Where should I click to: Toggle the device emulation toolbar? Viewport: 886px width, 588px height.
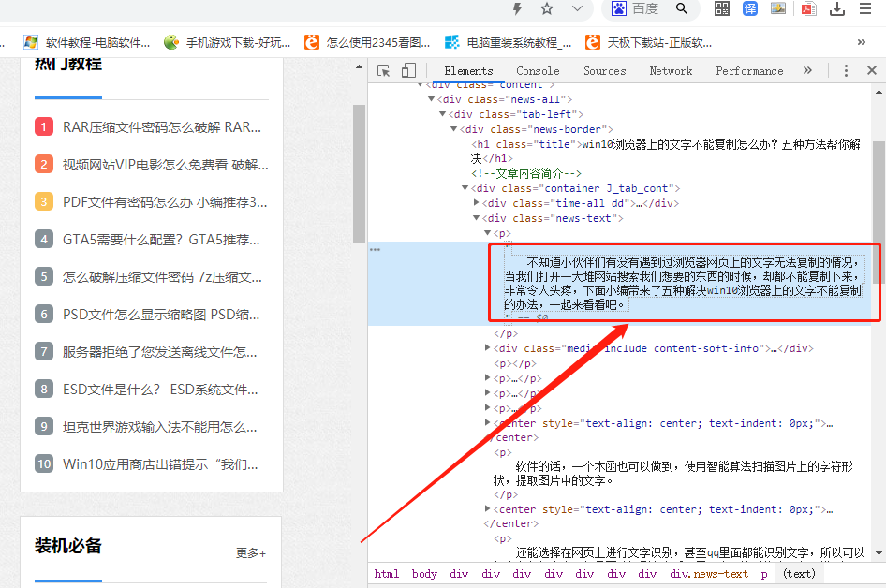(408, 70)
